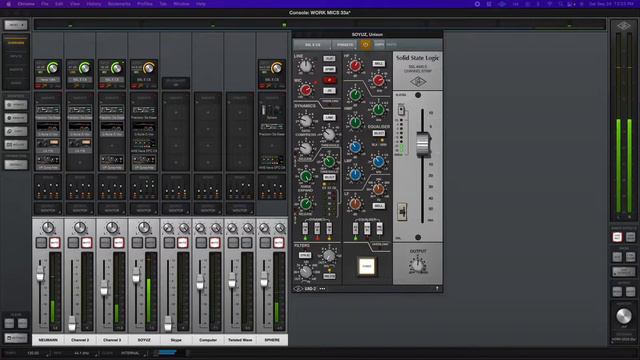Click the orange power icon in plugin toolbar
The height and width of the screenshot is (360, 640).
(366, 44)
